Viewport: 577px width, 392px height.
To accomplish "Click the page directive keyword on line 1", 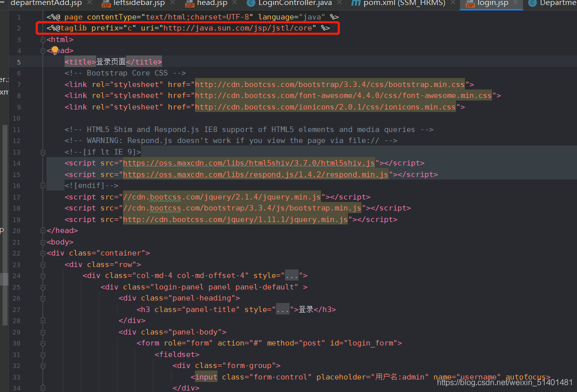I will click(73, 17).
